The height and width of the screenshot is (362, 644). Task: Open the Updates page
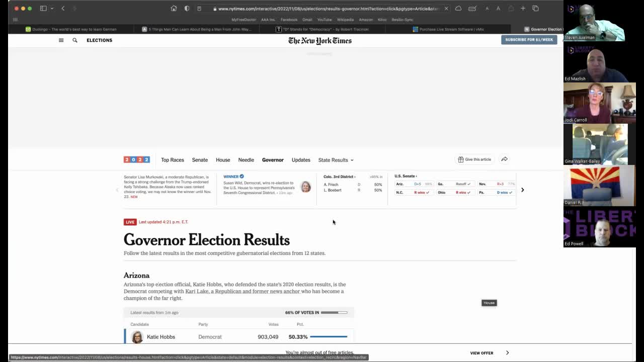pyautogui.click(x=301, y=160)
